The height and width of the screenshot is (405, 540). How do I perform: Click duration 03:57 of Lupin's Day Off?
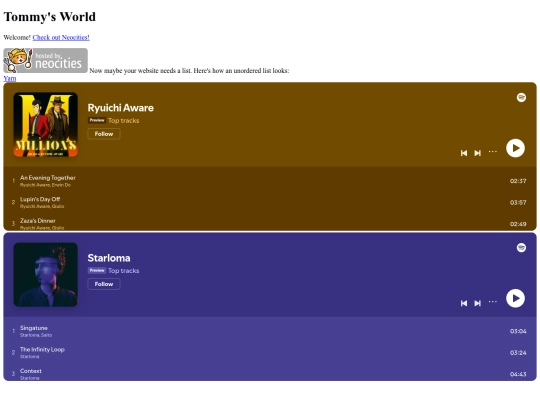pos(518,202)
